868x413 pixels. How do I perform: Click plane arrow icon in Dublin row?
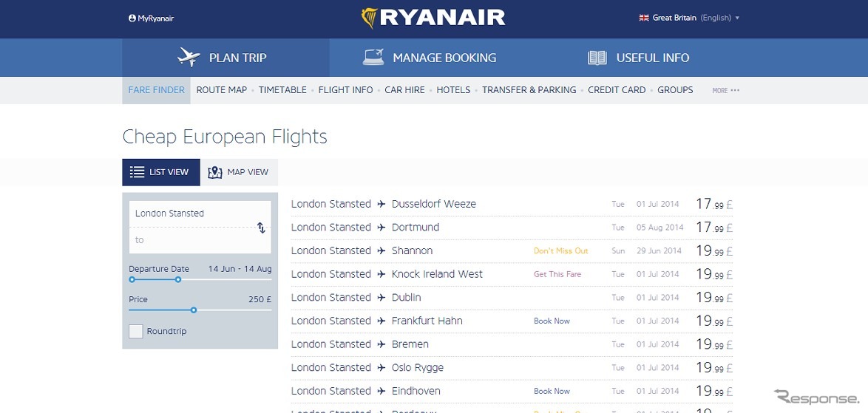click(382, 298)
